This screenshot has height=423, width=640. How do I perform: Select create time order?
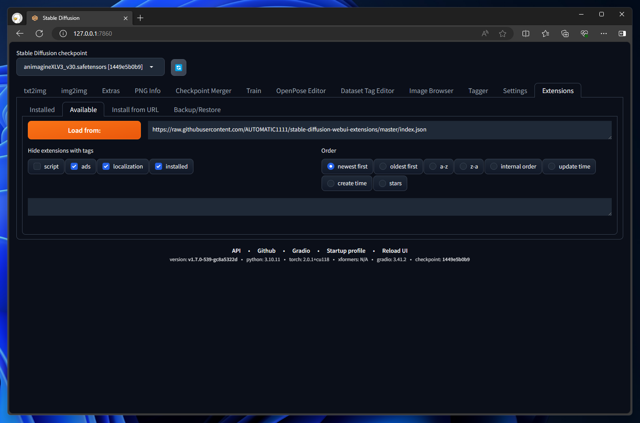pos(347,183)
